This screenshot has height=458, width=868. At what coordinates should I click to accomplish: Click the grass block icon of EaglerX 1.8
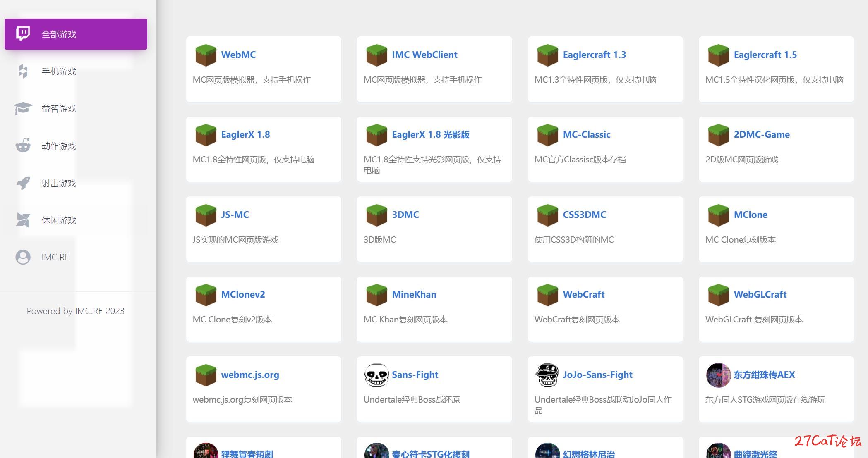point(206,135)
